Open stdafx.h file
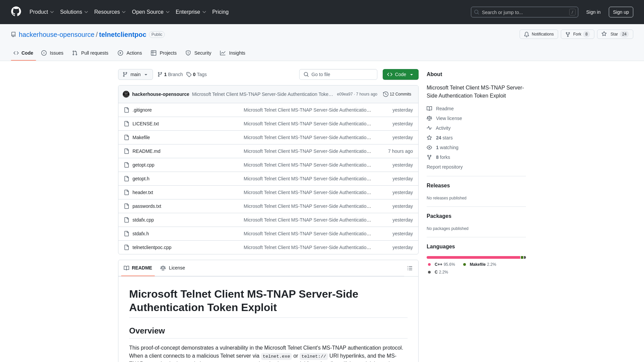This screenshot has width=644, height=362. point(141,234)
